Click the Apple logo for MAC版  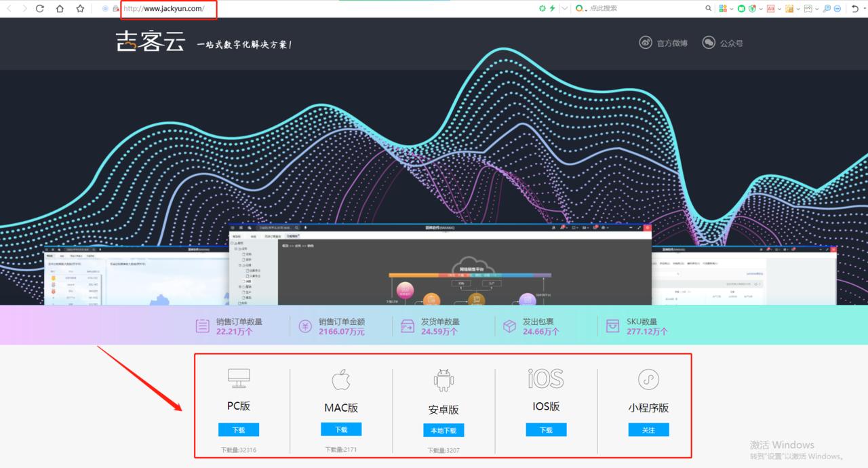(341, 380)
